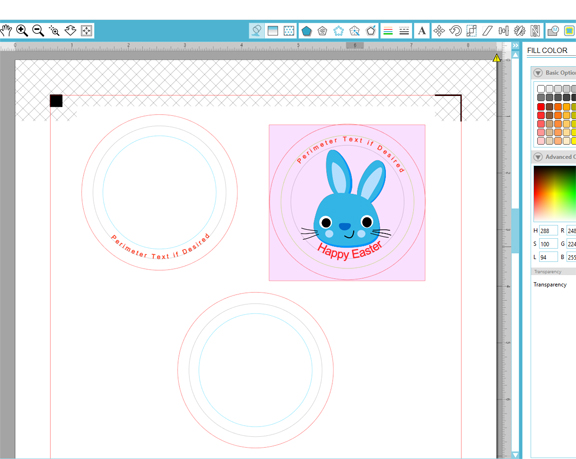Open the Line Color stripes panel

click(388, 31)
